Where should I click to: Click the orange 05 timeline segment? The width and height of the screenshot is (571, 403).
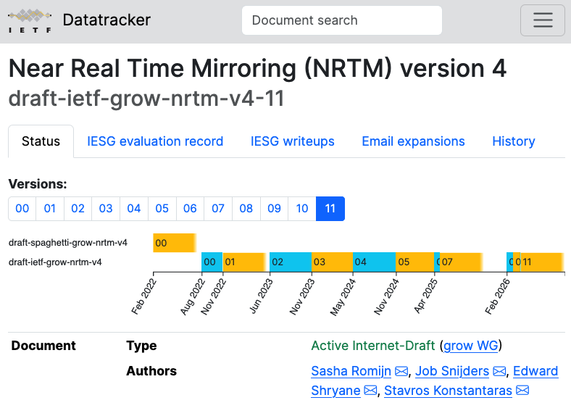[x=415, y=262]
